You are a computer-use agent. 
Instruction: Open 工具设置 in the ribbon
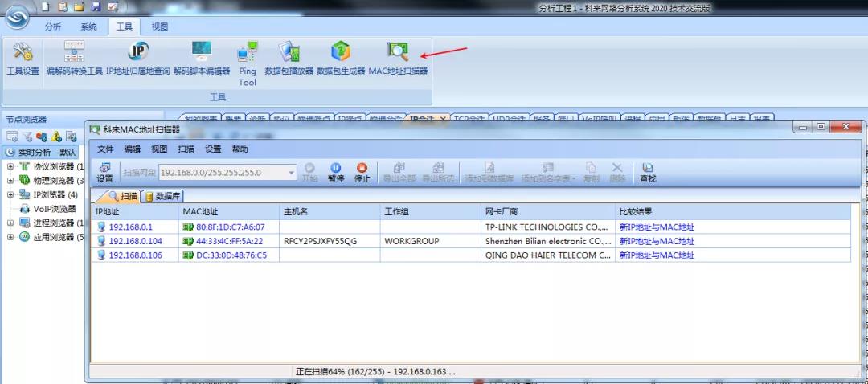(23, 59)
